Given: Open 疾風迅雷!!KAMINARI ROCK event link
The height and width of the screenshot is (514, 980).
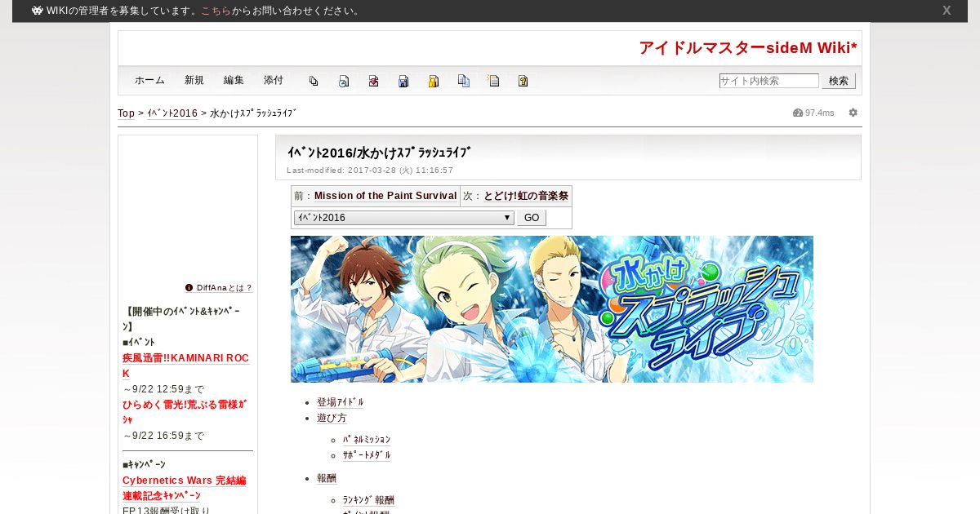Looking at the screenshot, I should (185, 366).
